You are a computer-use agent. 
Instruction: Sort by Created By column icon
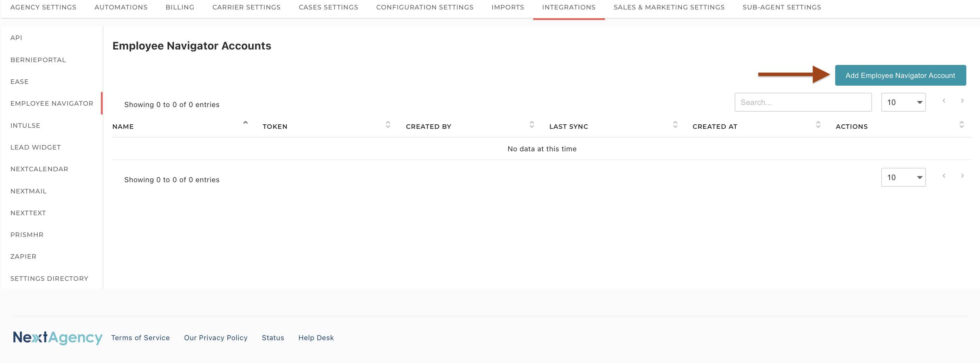[531, 124]
